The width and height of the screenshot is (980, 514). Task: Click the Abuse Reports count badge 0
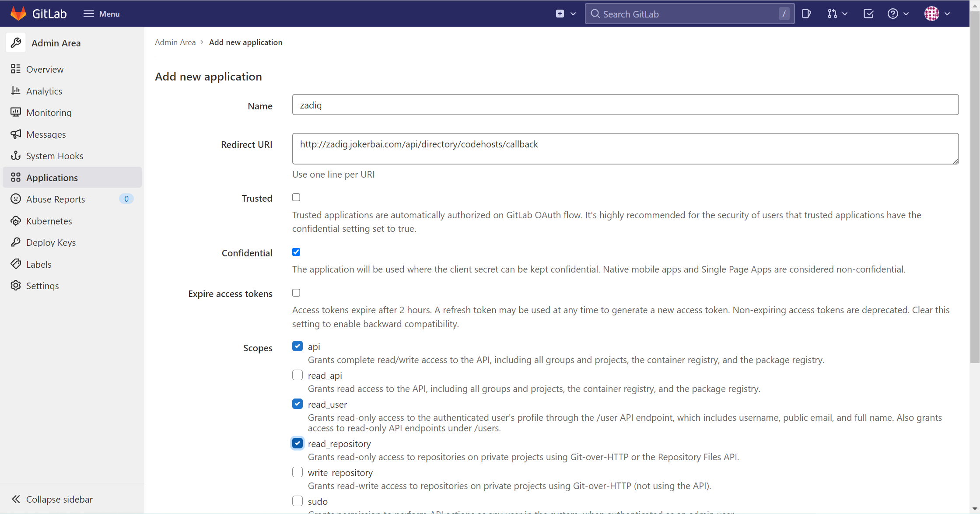click(126, 199)
